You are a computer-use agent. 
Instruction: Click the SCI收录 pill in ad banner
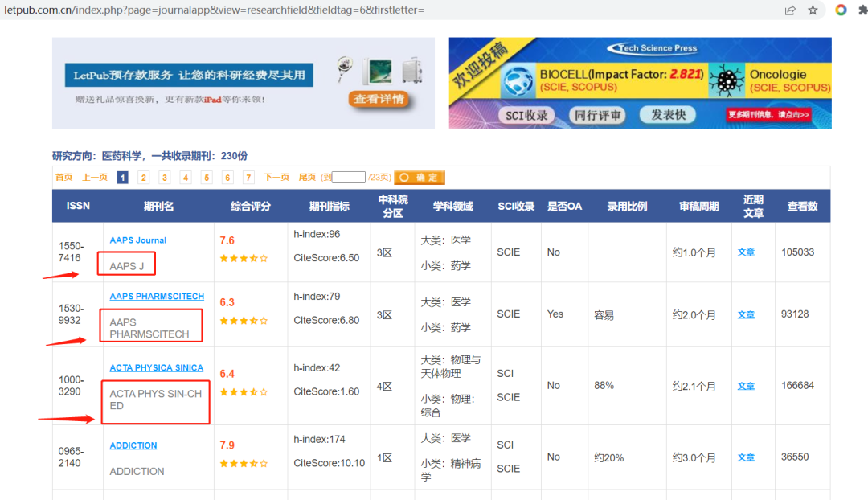(526, 115)
